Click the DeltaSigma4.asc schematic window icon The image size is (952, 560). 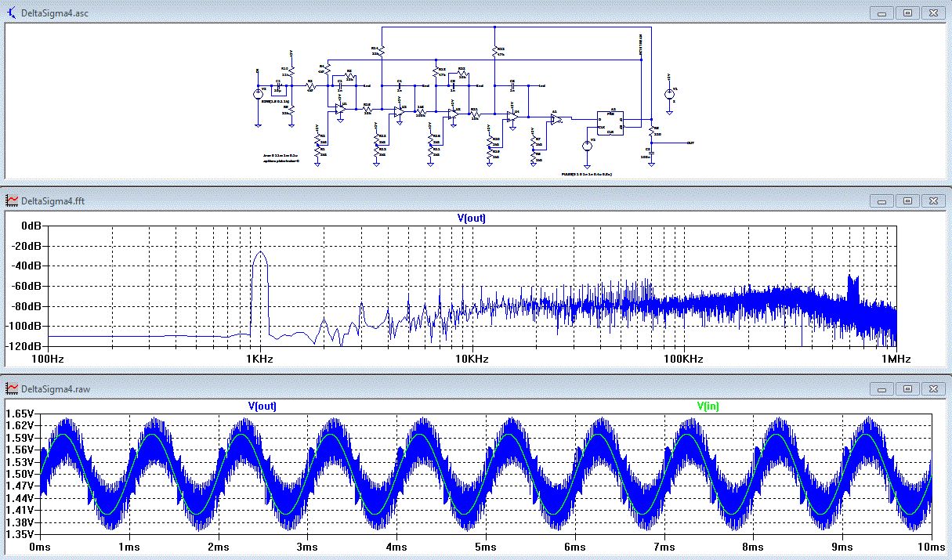[11, 13]
